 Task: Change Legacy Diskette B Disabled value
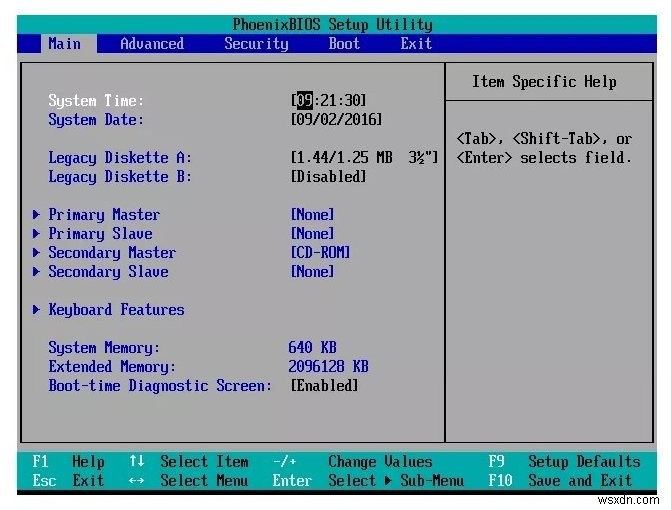coord(328,176)
